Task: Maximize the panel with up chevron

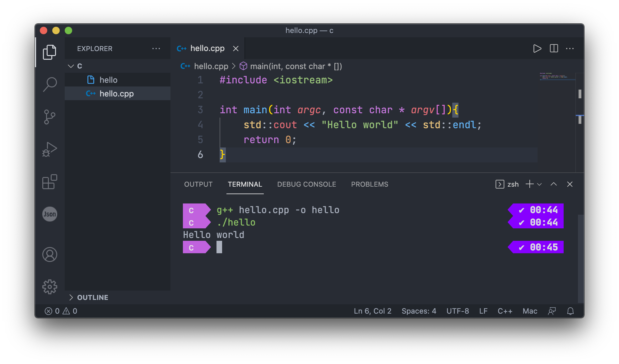Action: (x=554, y=184)
